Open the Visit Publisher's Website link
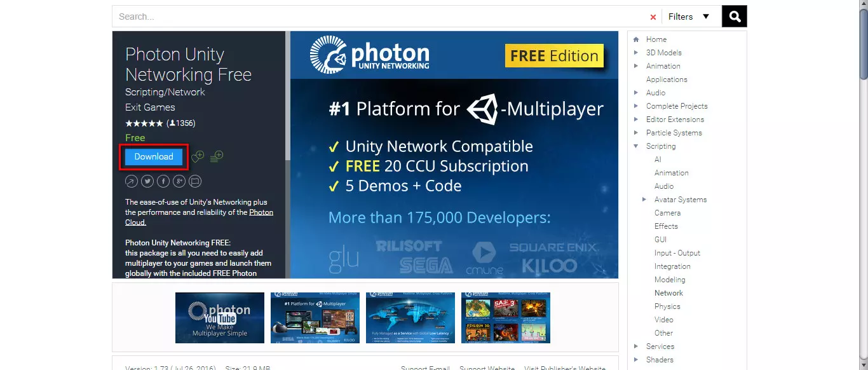The image size is (868, 370). (564, 367)
